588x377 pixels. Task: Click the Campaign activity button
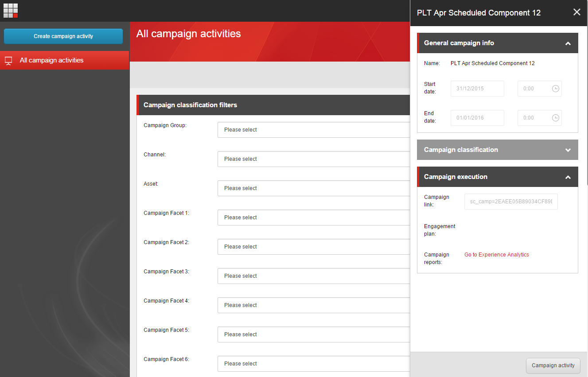click(553, 365)
